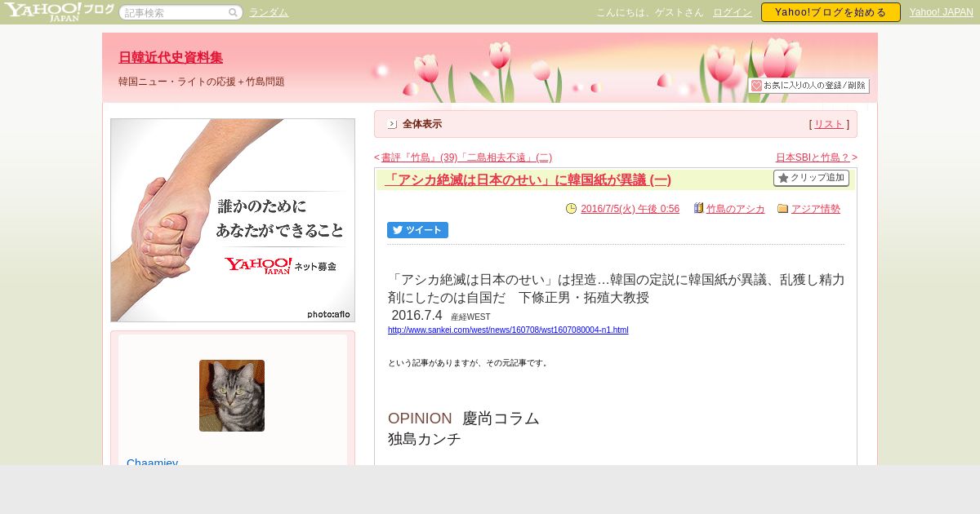The width and height of the screenshot is (980, 514).
Task: Click the clock icon beside the post date
Action: 571,209
